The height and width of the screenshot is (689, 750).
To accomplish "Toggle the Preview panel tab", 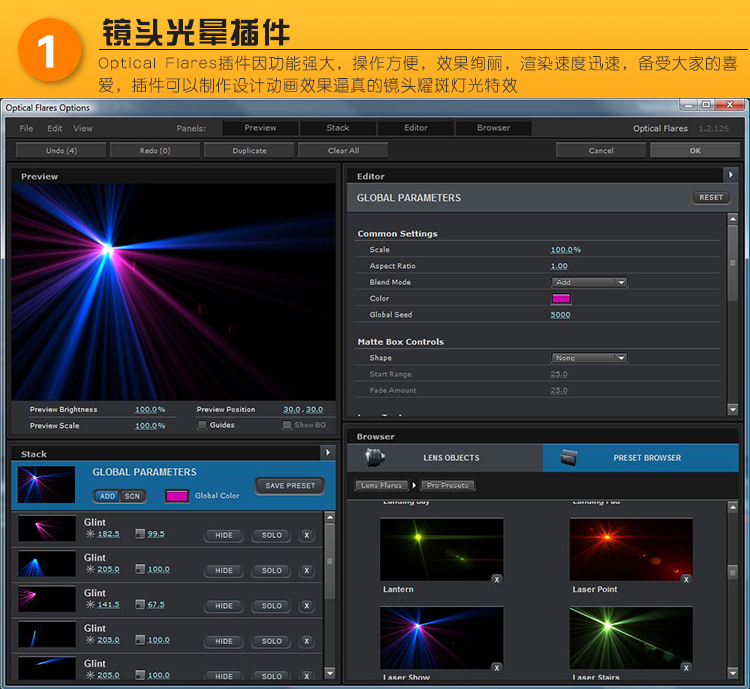I will [260, 128].
